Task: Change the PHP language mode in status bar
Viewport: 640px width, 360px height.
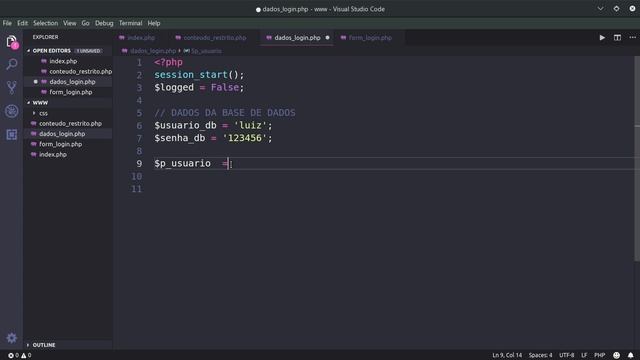Action: 600,355
